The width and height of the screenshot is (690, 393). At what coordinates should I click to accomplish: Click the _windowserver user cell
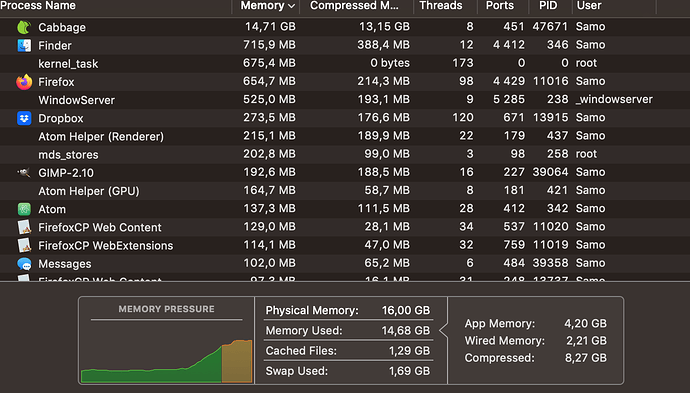(x=614, y=99)
